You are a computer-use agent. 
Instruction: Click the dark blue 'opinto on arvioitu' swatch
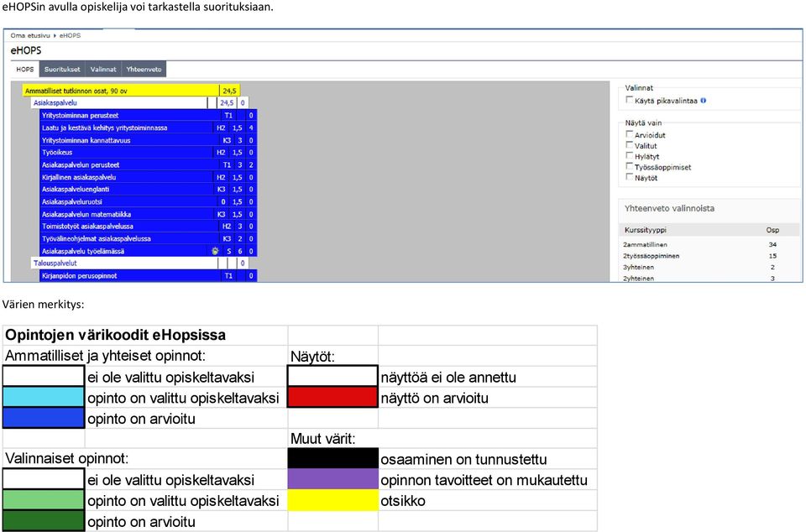tap(43, 418)
